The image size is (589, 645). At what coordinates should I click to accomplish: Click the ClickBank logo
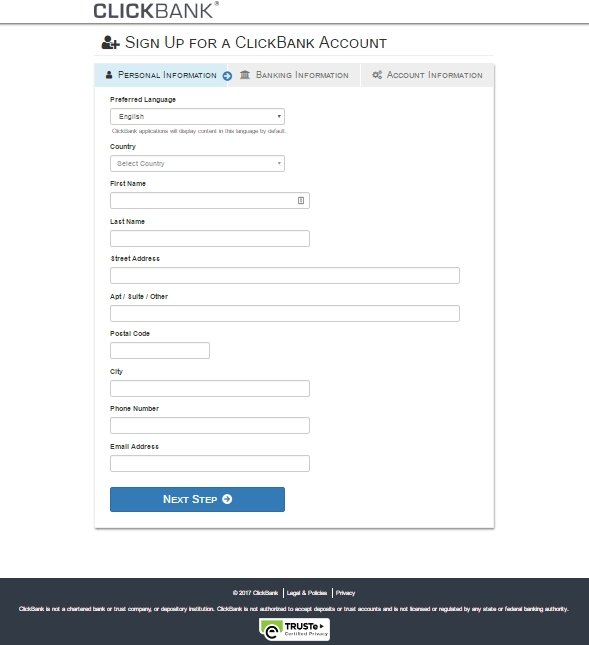(x=156, y=10)
